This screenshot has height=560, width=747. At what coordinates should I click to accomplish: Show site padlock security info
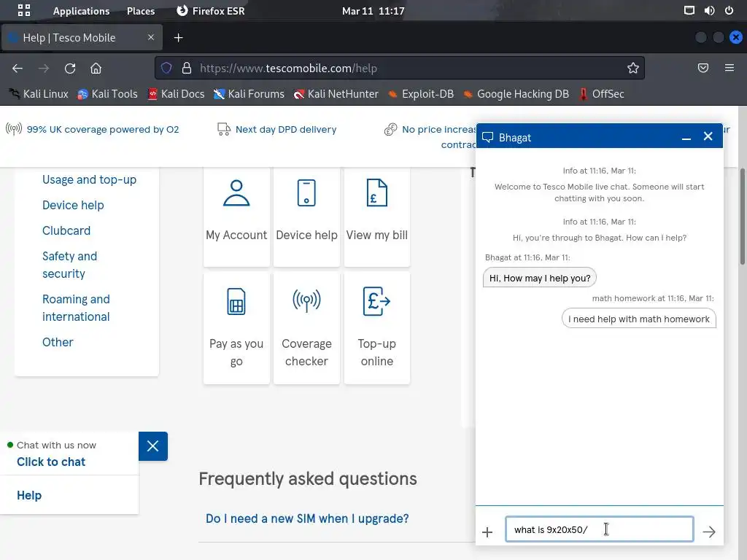[x=187, y=68]
